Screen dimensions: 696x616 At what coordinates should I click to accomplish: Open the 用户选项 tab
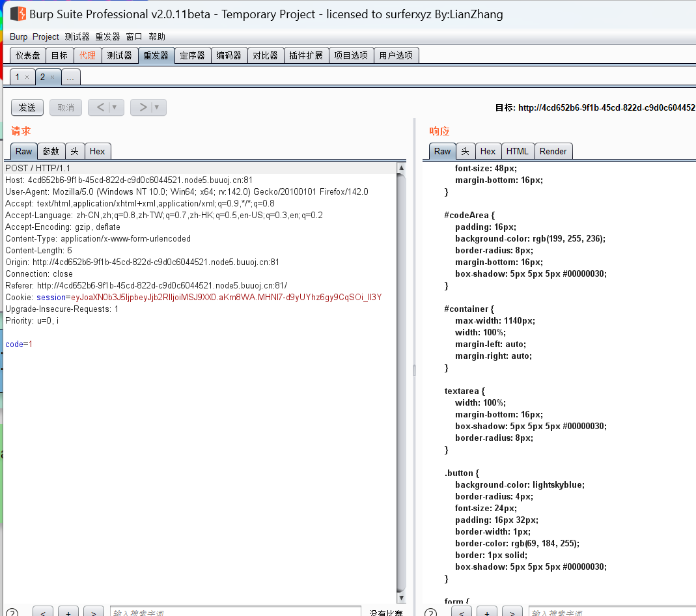[x=397, y=55]
